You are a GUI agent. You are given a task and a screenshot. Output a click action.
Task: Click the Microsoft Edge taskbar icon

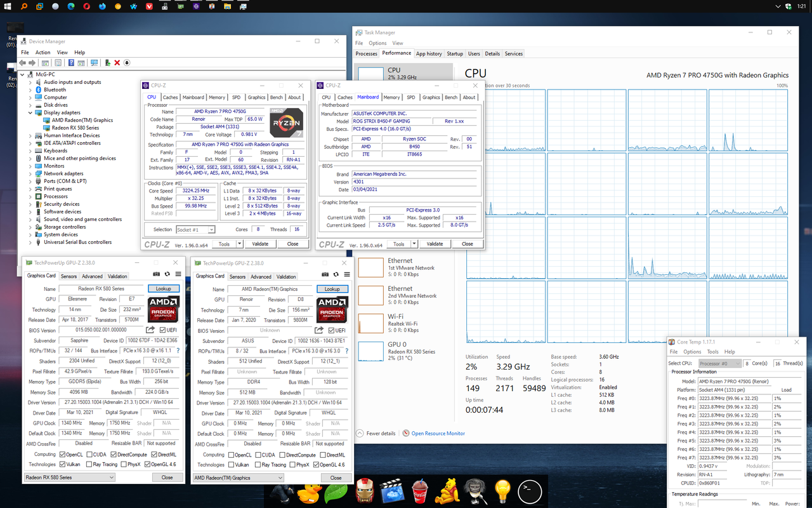71,6
